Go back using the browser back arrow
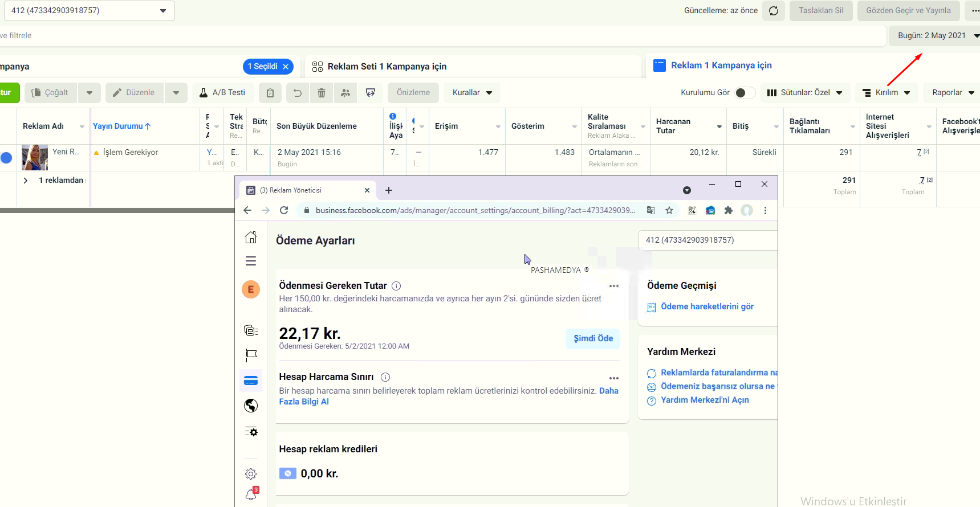 [247, 211]
